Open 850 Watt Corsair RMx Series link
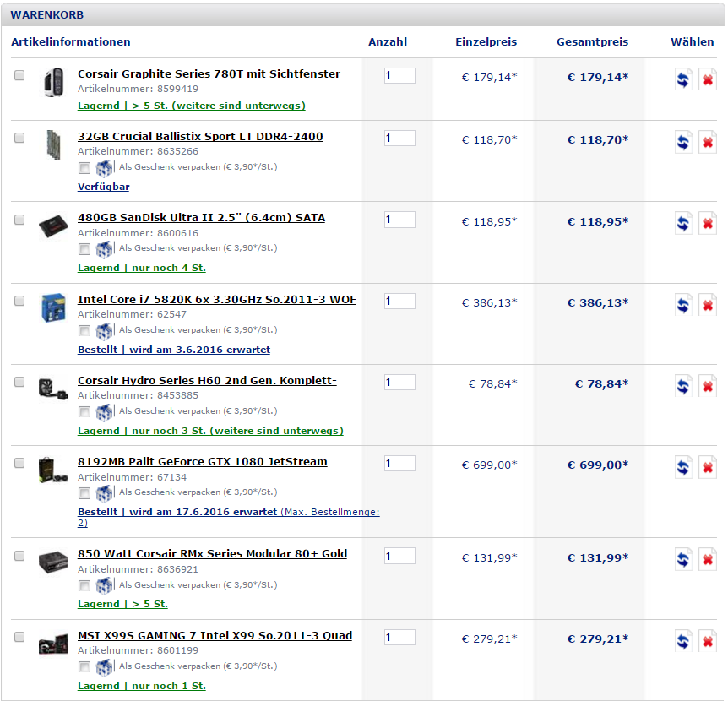Screen dimensions: 728x701 pos(212,554)
